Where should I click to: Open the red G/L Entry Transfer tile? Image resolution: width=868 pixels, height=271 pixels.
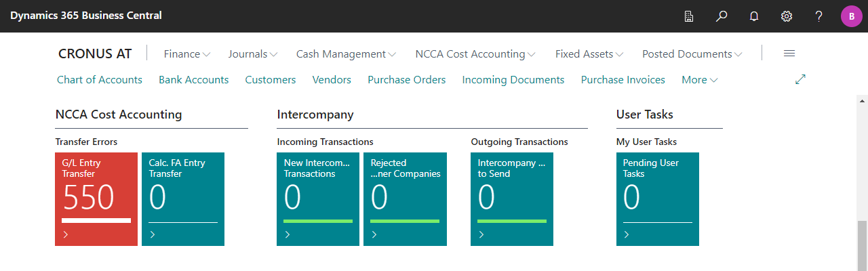pyautogui.click(x=96, y=199)
